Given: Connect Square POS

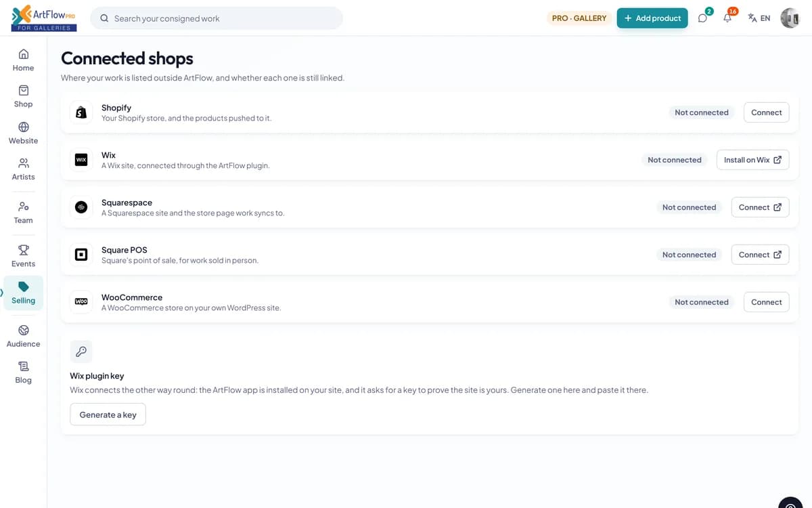Looking at the screenshot, I should click(760, 255).
